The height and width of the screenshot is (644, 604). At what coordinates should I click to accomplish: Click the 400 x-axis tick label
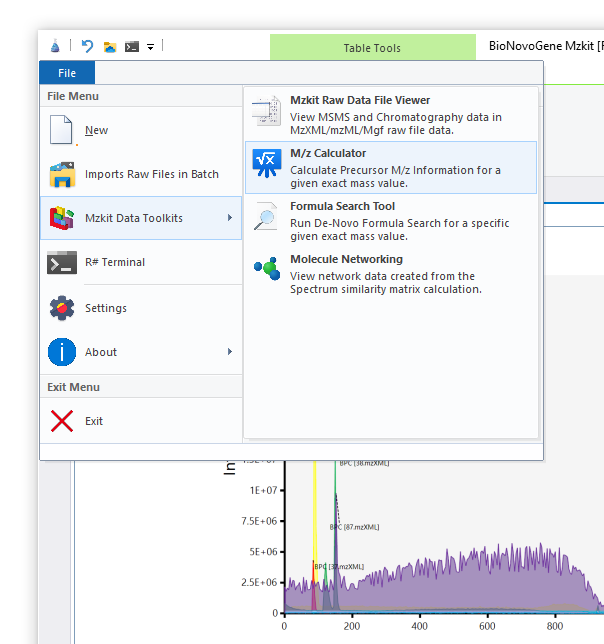[x=420, y=626]
